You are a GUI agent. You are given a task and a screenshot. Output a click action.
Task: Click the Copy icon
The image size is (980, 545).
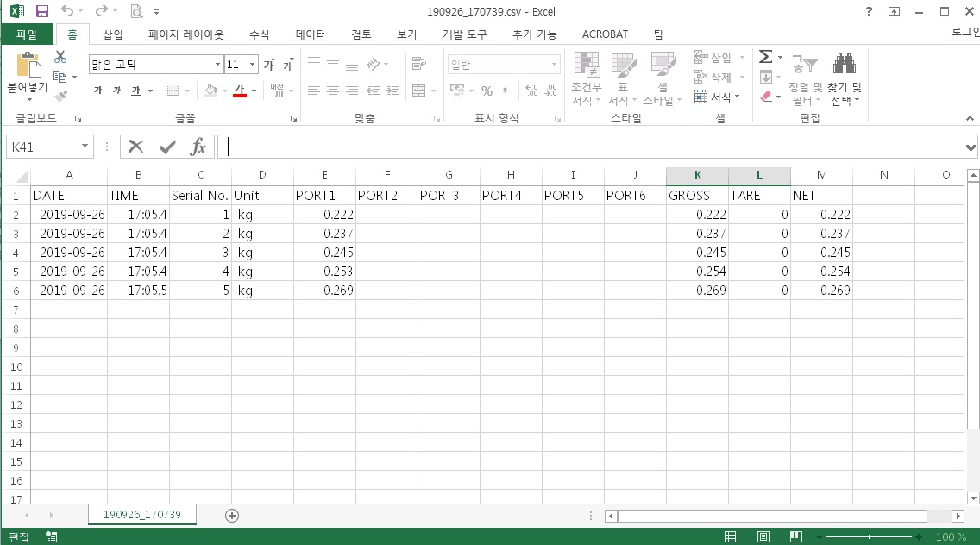pos(60,77)
